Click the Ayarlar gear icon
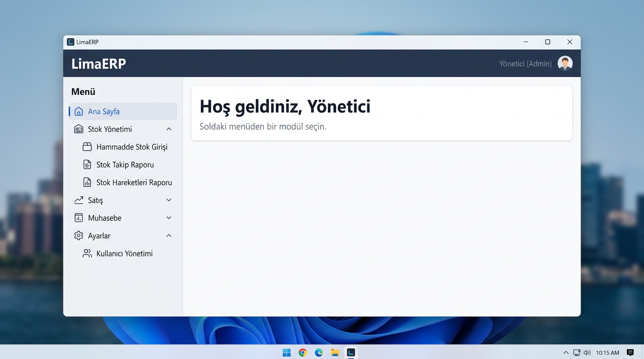Viewport: 644px width, 359px height. pyautogui.click(x=79, y=236)
